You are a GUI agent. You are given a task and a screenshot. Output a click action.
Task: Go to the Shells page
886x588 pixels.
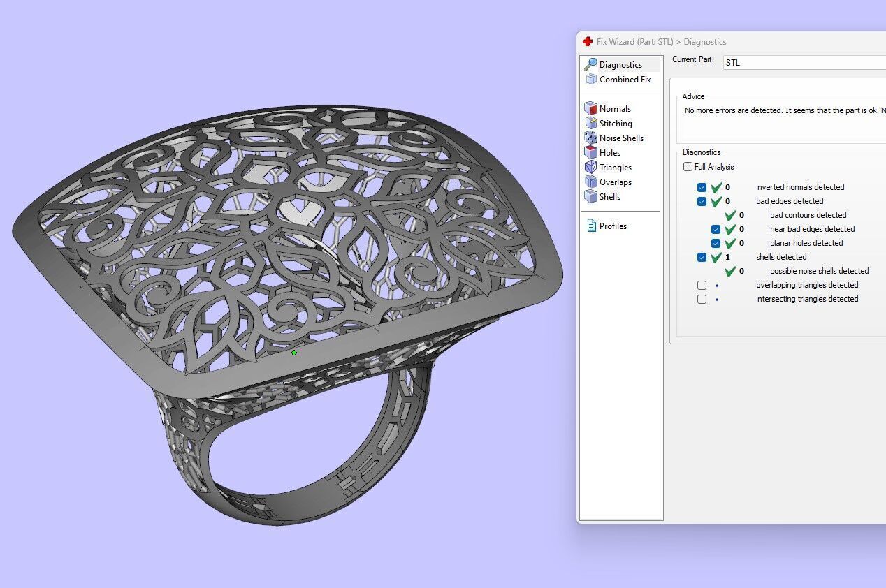click(x=610, y=197)
